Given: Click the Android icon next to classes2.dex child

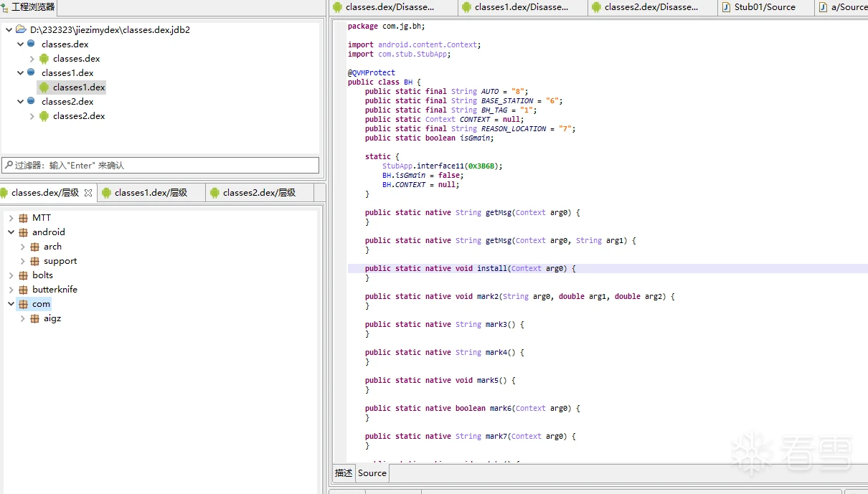Looking at the screenshot, I should click(x=44, y=116).
